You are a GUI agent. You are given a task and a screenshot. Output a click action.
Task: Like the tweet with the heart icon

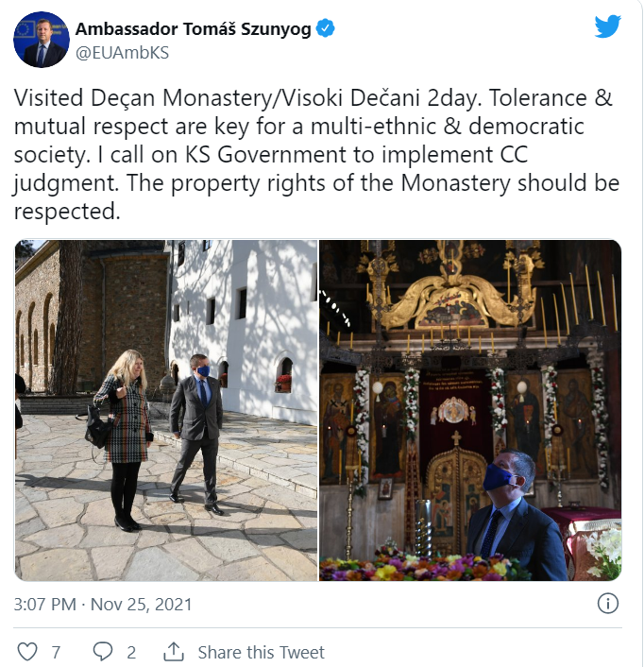click(27, 652)
